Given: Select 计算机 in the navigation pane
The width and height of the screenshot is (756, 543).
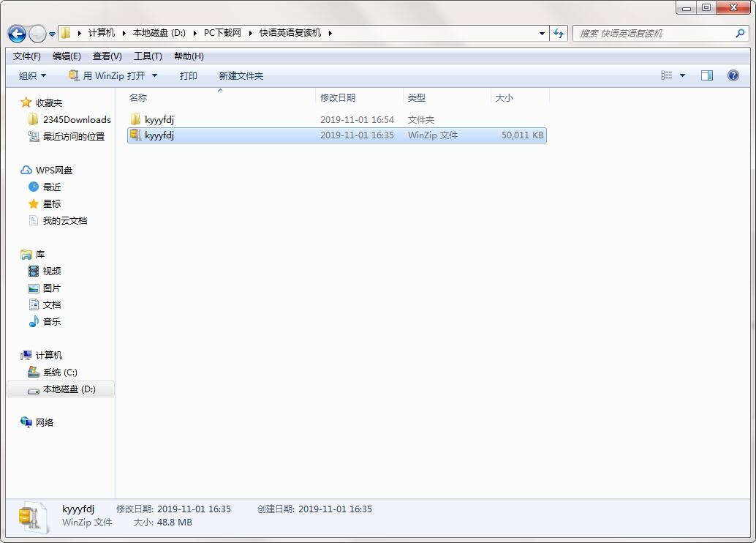Looking at the screenshot, I should [x=49, y=355].
